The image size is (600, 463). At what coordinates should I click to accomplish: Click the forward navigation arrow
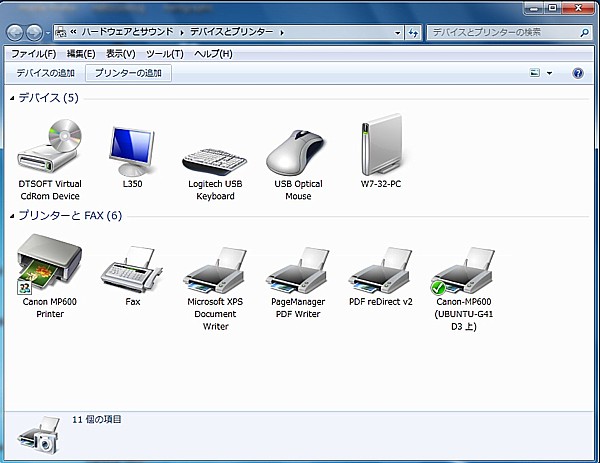click(34, 33)
